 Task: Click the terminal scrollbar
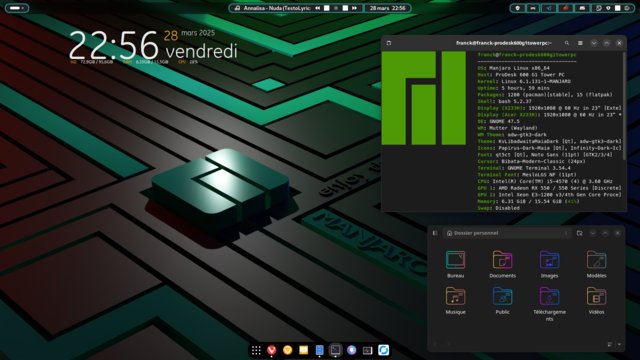click(x=624, y=106)
